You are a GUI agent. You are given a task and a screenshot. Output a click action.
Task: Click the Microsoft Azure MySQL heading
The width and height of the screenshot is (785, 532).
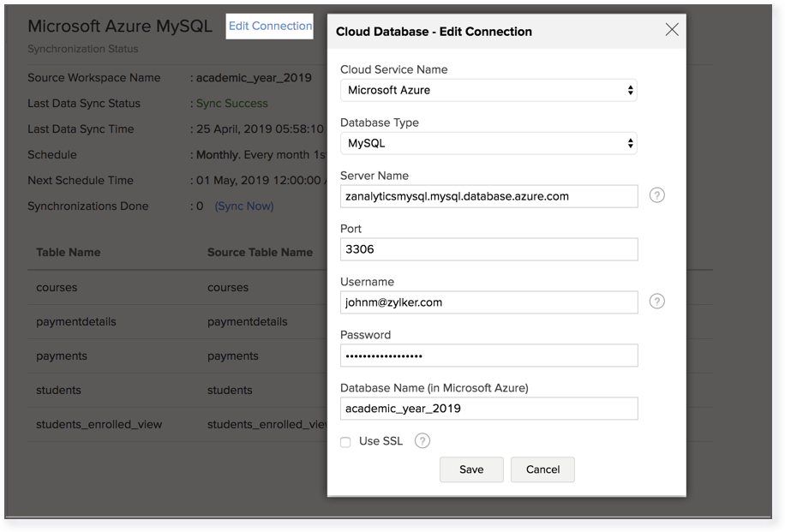(120, 26)
